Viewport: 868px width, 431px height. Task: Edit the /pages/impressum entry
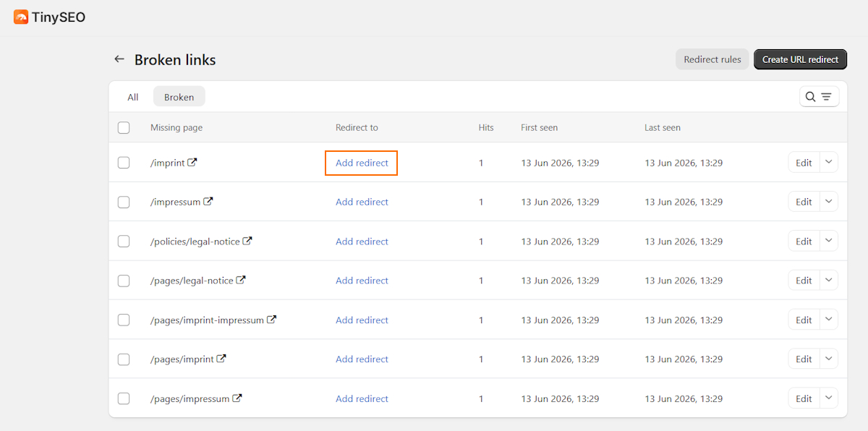pos(804,398)
